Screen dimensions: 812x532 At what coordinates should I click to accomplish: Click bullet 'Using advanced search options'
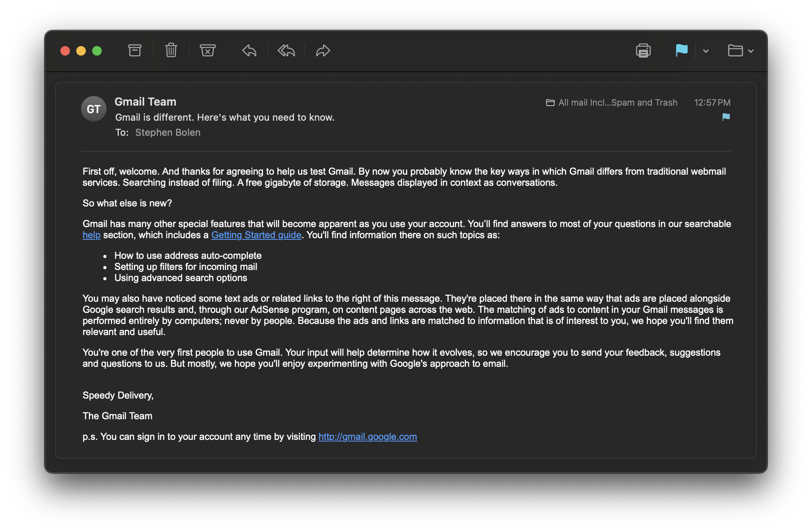181,278
